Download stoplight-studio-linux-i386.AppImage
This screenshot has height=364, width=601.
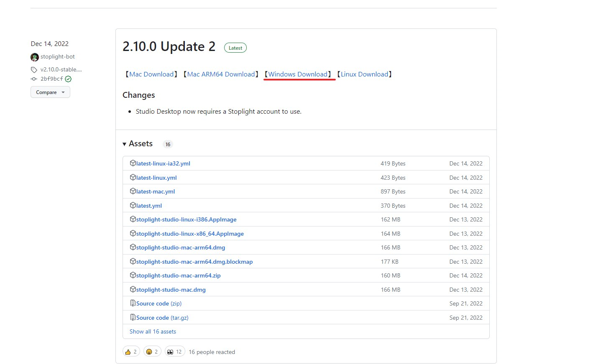click(x=187, y=219)
